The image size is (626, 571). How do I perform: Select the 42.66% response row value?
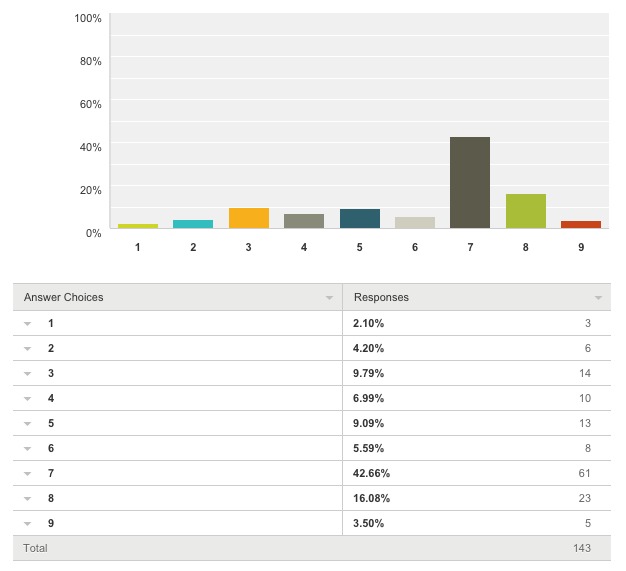point(372,473)
